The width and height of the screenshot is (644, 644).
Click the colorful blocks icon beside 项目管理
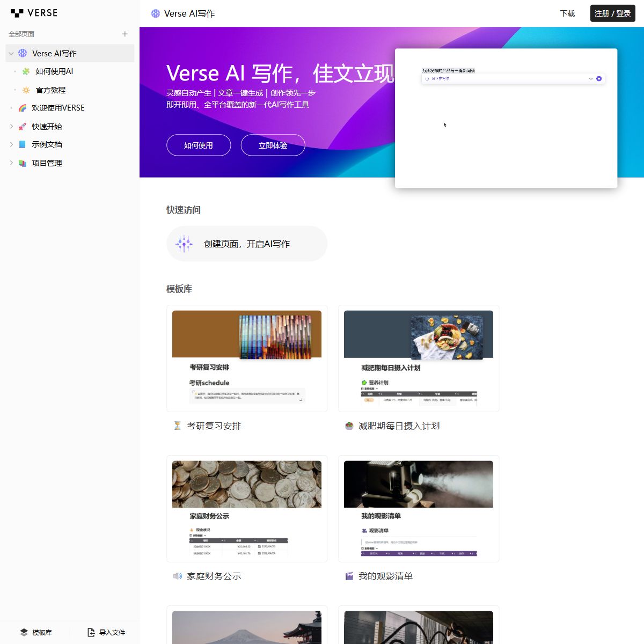23,163
